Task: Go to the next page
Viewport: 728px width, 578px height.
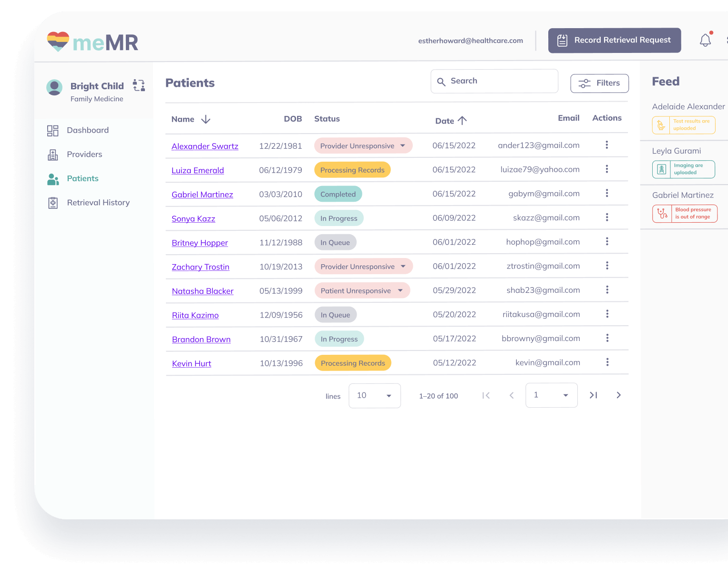Action: click(619, 395)
